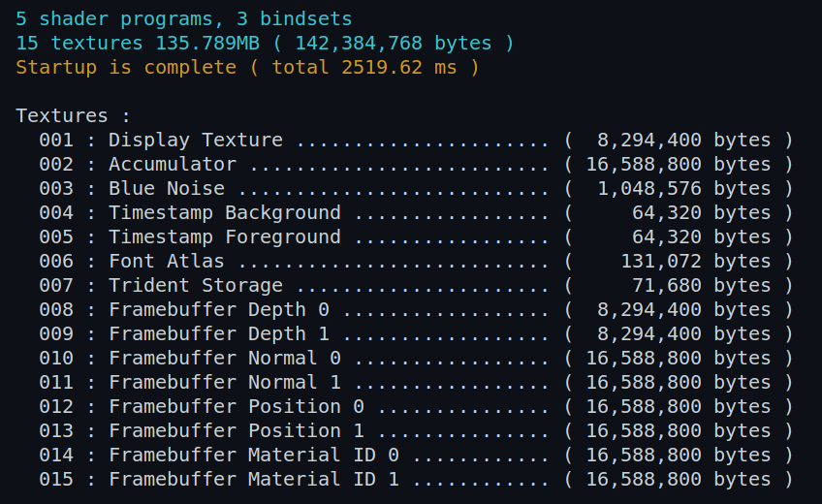Screen dimensions: 822x504
Task: Select the '002 : Accumulator' row
Action: tap(416, 165)
